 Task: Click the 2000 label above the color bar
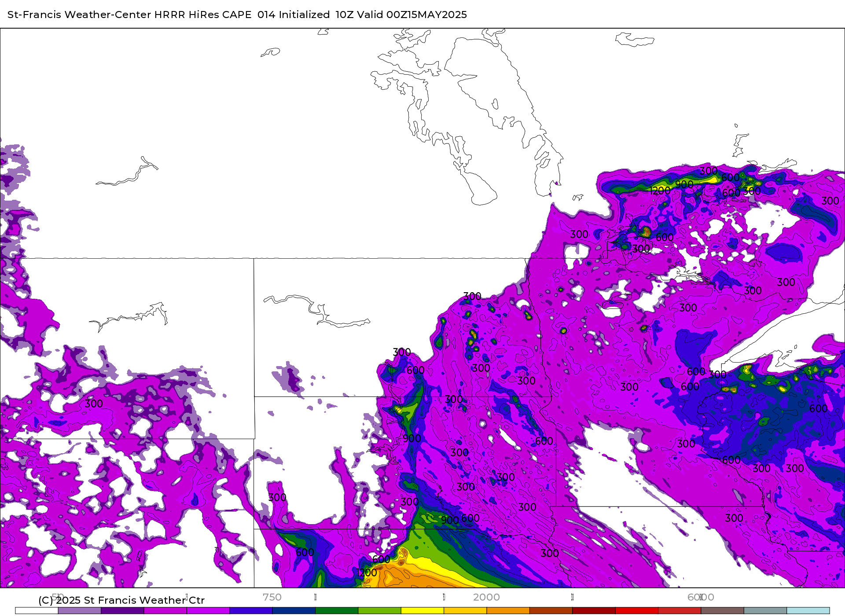point(486,597)
